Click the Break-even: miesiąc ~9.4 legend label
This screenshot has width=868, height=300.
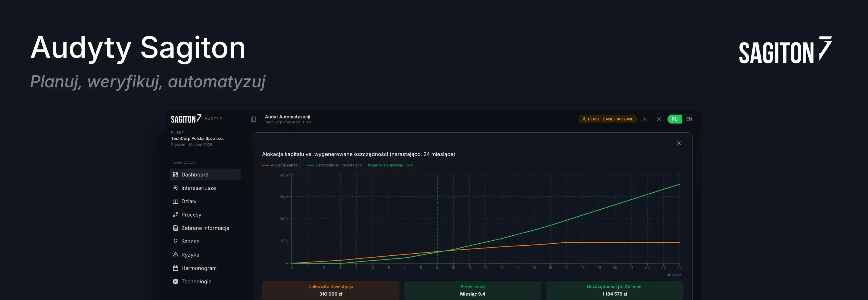point(390,165)
